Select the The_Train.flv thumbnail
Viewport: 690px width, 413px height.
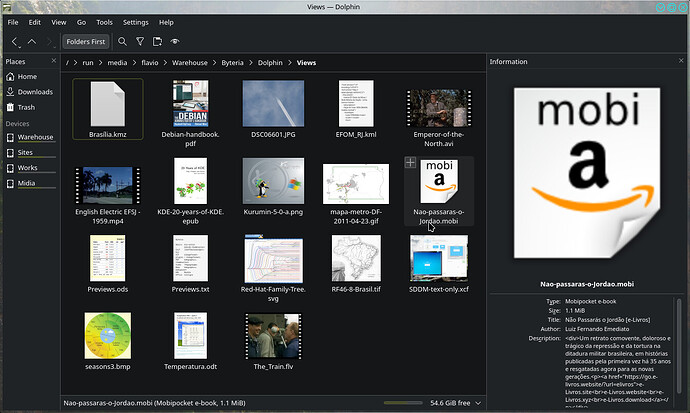click(x=273, y=336)
